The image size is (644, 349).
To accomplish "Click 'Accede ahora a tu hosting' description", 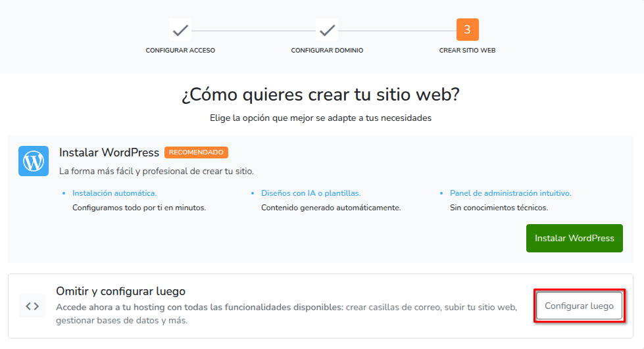I will click(x=287, y=314).
